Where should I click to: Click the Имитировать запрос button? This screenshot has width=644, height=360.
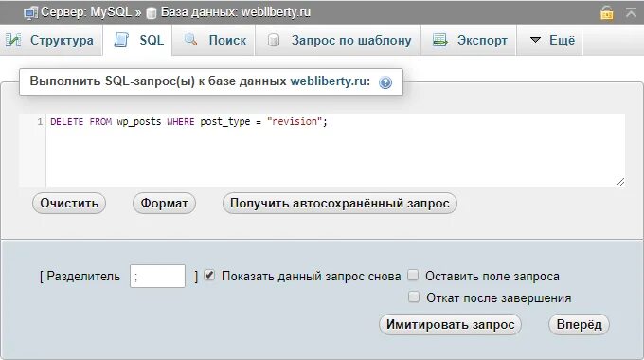(450, 324)
